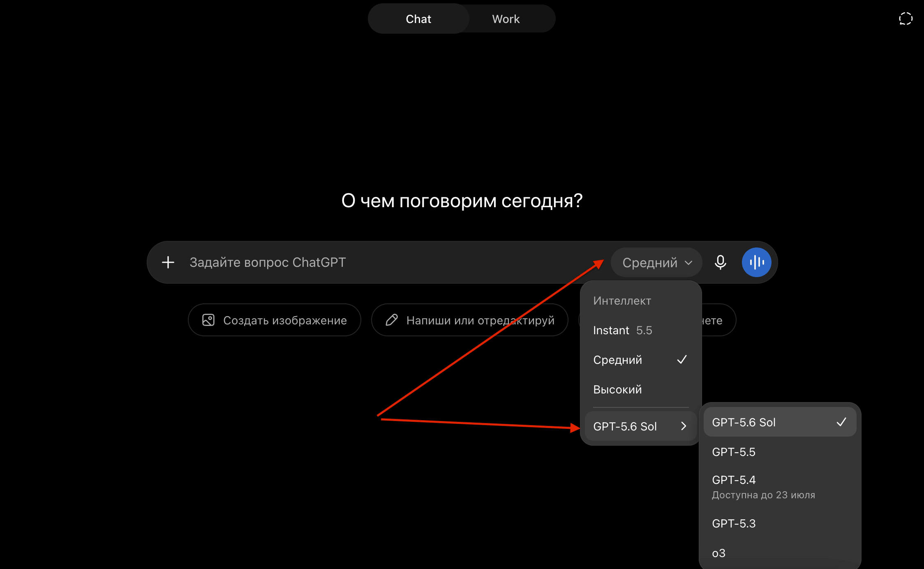Click the image icon on Создать изображение
Image resolution: width=924 pixels, height=569 pixels.
(208, 320)
